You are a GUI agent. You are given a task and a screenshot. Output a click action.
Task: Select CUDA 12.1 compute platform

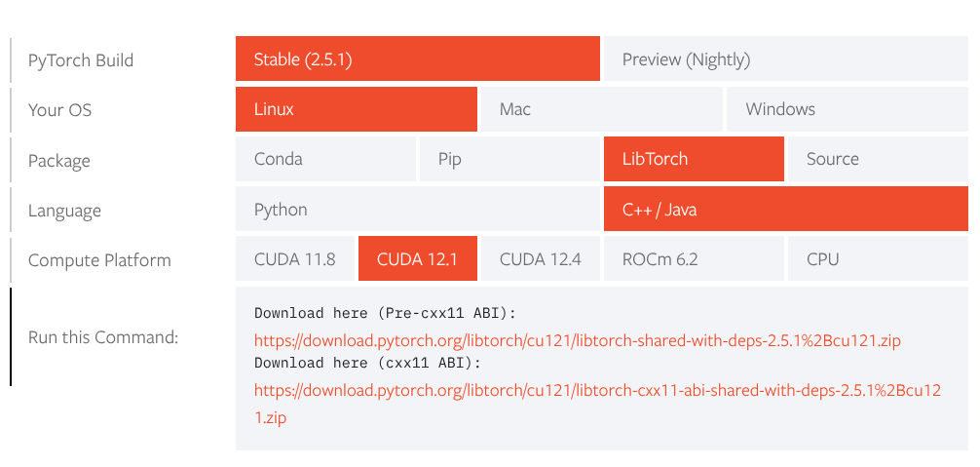click(x=418, y=258)
